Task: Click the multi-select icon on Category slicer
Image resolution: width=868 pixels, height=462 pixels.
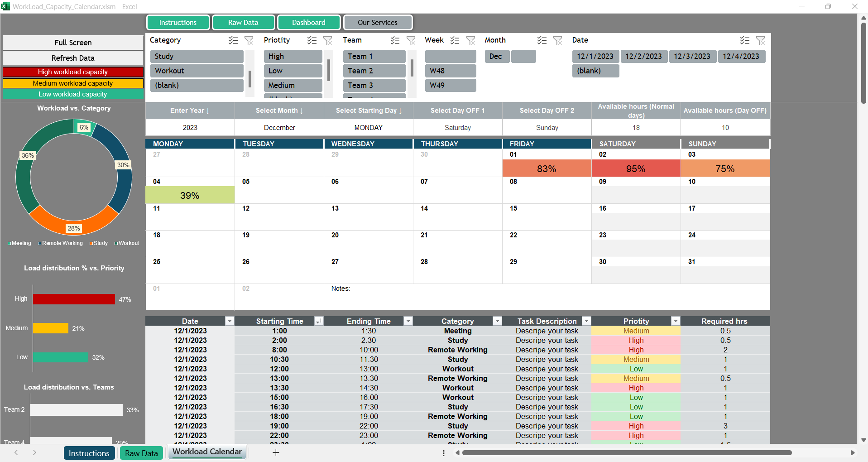Action: [233, 40]
